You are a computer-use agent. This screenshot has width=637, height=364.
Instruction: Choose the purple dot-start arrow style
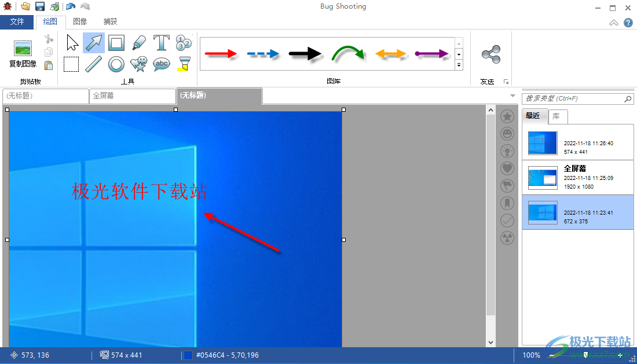(x=431, y=54)
